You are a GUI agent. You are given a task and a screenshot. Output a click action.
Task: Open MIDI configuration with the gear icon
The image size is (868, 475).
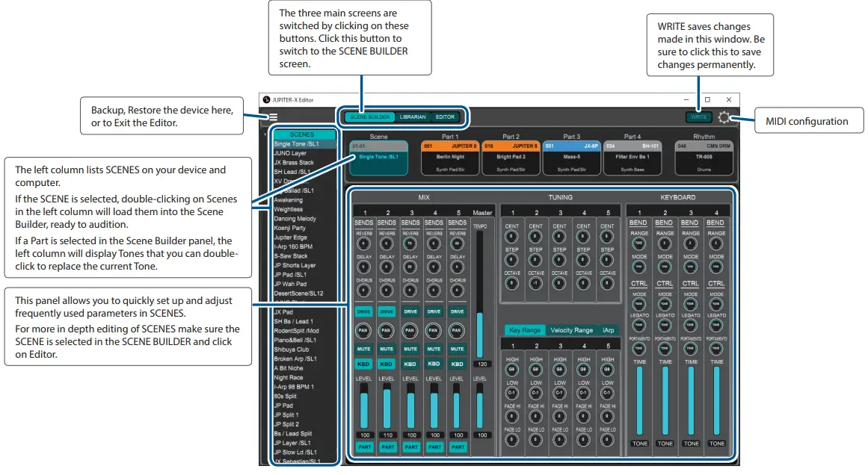[724, 117]
